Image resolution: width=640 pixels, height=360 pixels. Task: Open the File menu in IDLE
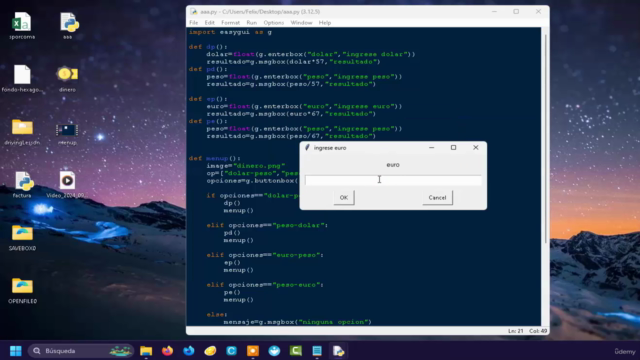click(x=193, y=23)
